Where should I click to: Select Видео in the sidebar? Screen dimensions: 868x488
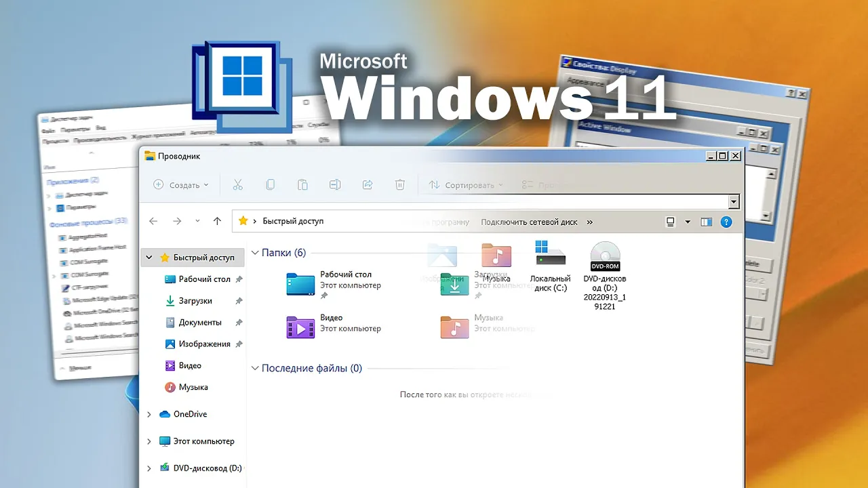tap(190, 366)
